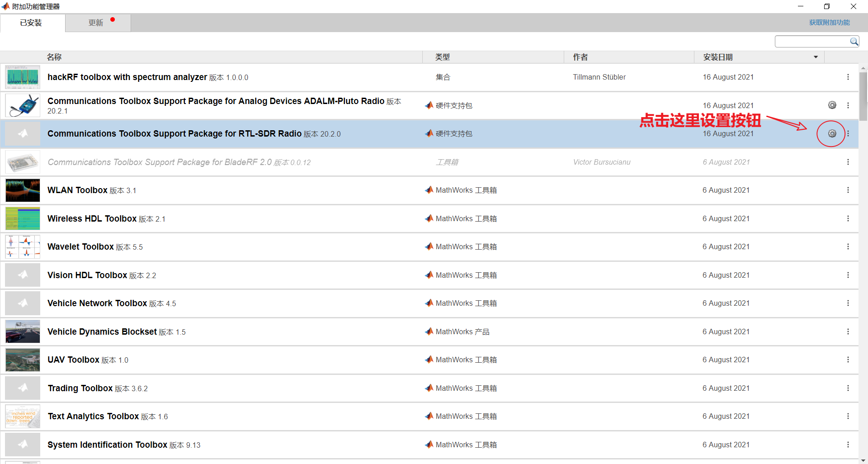Toggle sort arrow in 安装日期 column
The image size is (868, 464).
click(x=816, y=57)
